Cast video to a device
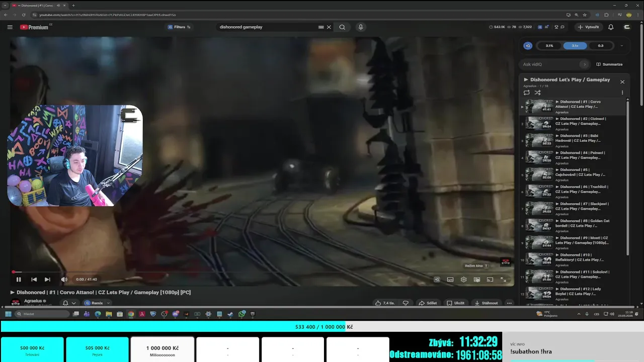This screenshot has height=362, width=644. [x=490, y=280]
